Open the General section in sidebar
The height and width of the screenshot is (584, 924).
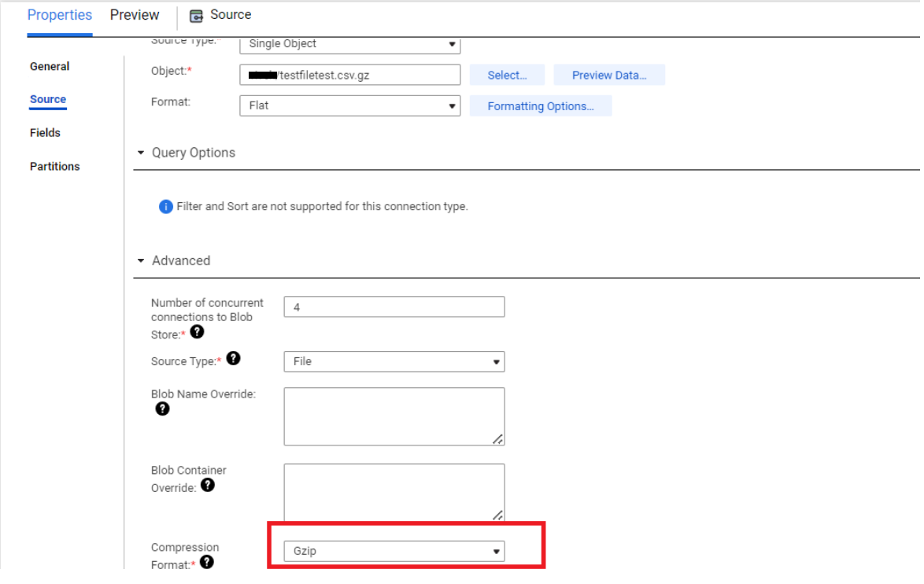[50, 67]
